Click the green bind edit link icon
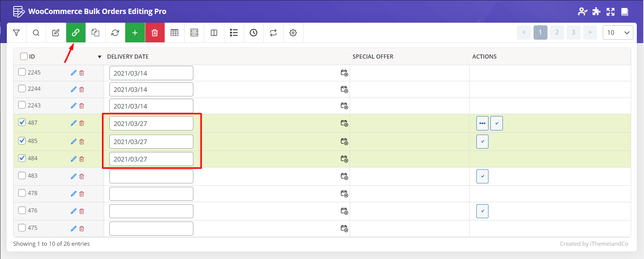Screen dimensions: 644x259 tap(76, 33)
